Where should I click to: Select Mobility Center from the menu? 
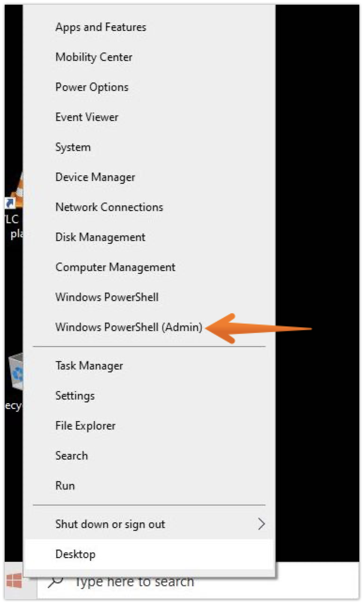click(94, 57)
